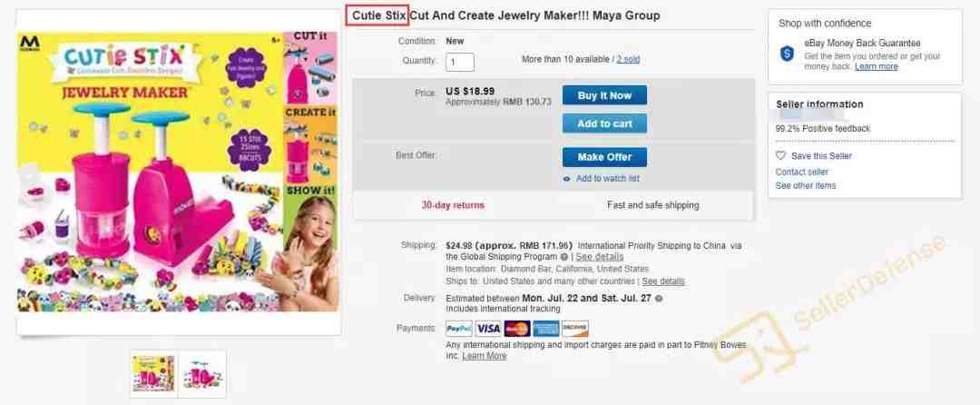This screenshot has height=405, width=980.
Task: Click the American Express card icon
Action: 545,329
